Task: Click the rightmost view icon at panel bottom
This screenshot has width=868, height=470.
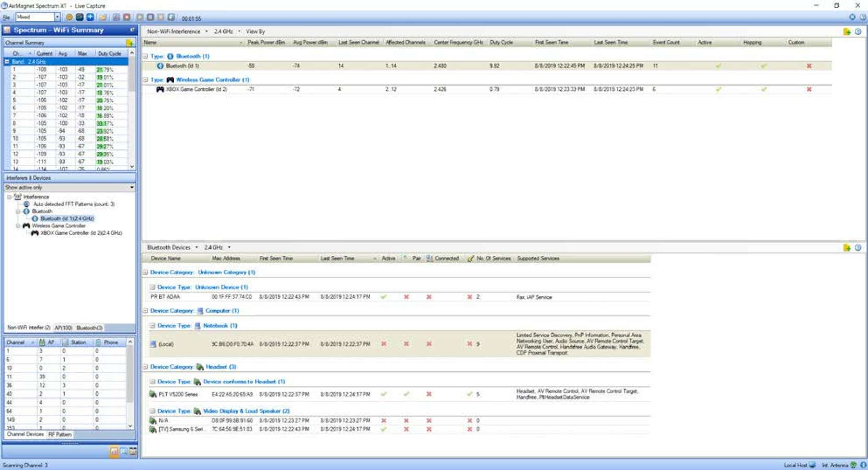Action: [x=133, y=451]
